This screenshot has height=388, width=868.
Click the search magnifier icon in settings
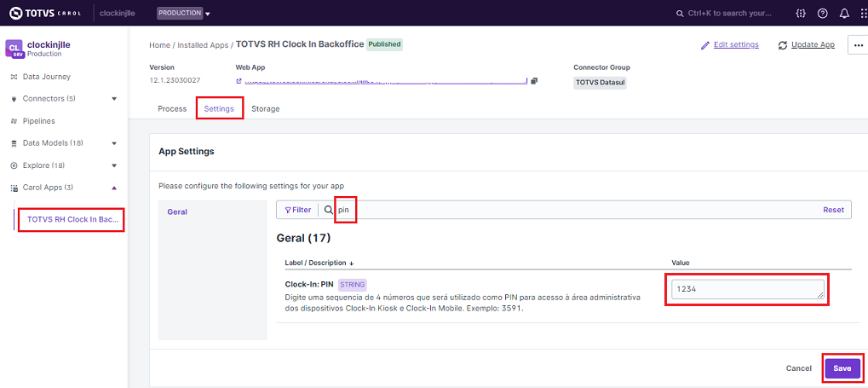coord(328,210)
